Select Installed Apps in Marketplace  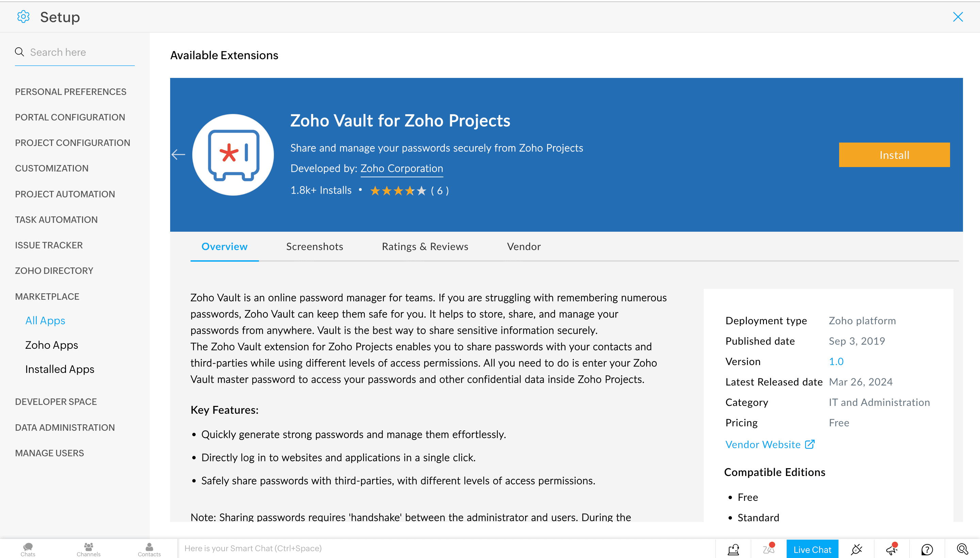coord(60,369)
